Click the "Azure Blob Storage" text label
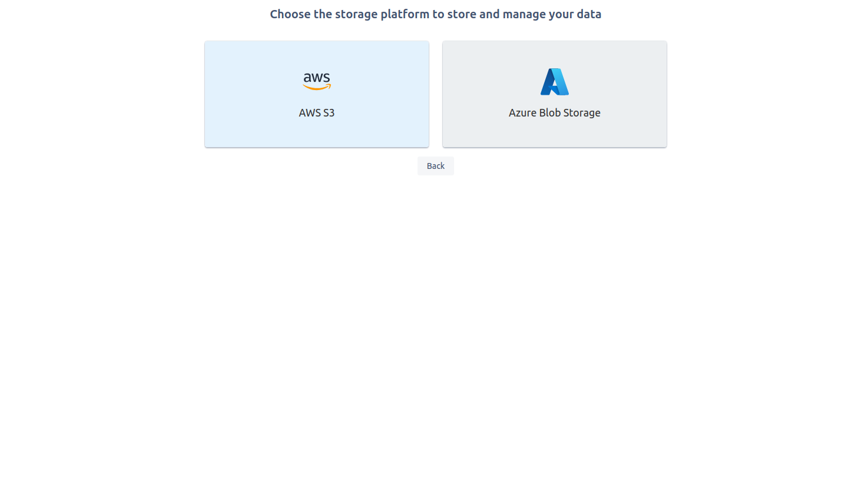Image resolution: width=868 pixels, height=502 pixels. 555,113
